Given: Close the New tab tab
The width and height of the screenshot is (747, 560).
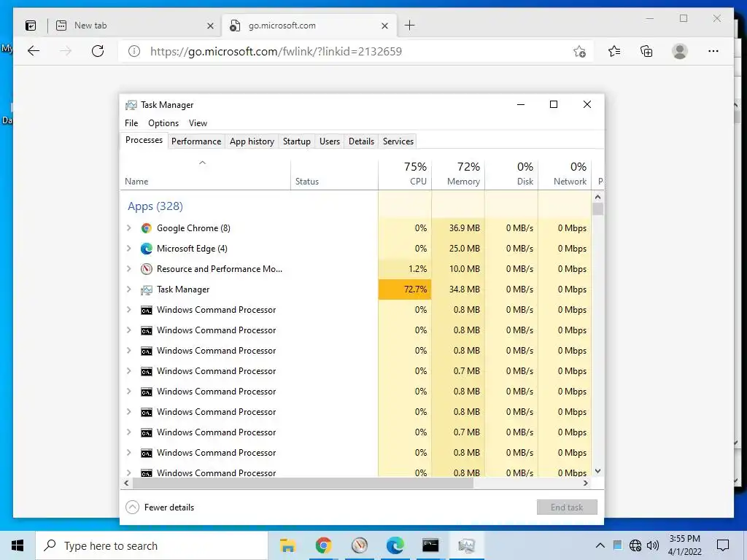Looking at the screenshot, I should point(210,26).
